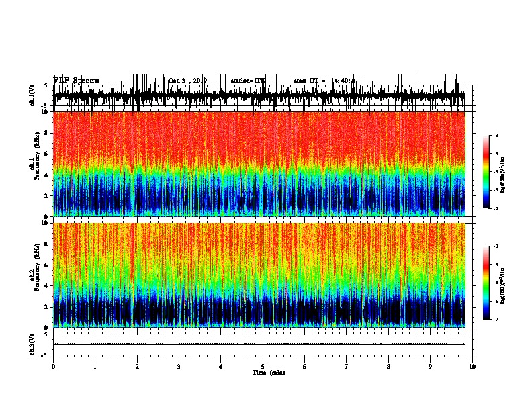532x411 pixels.
Task: Click the "1" tick on the time axis
Action: tap(95, 367)
